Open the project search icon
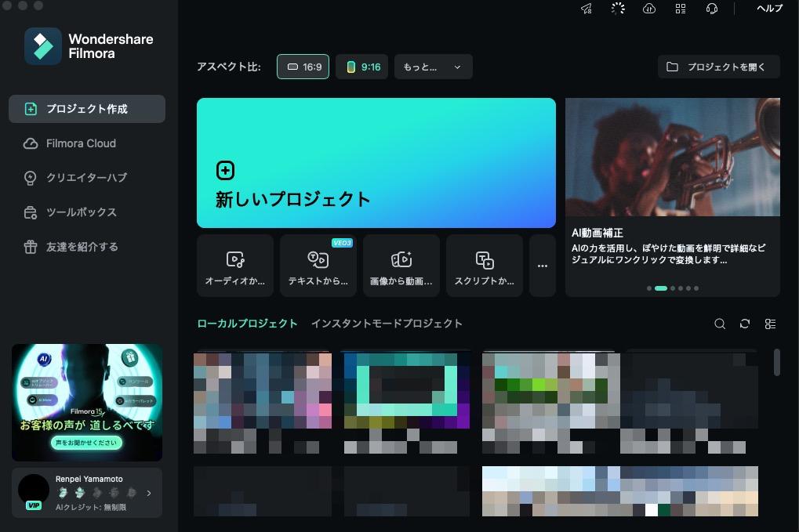 (x=720, y=324)
